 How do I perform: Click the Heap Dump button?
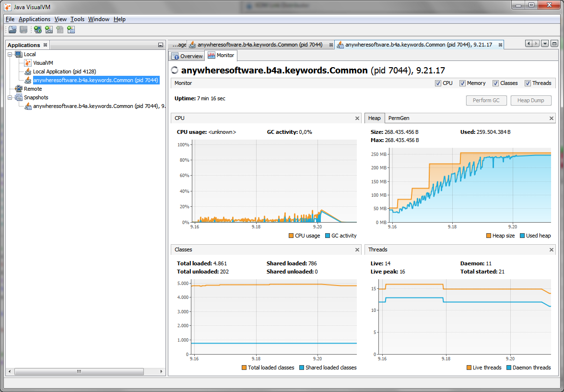pos(531,100)
